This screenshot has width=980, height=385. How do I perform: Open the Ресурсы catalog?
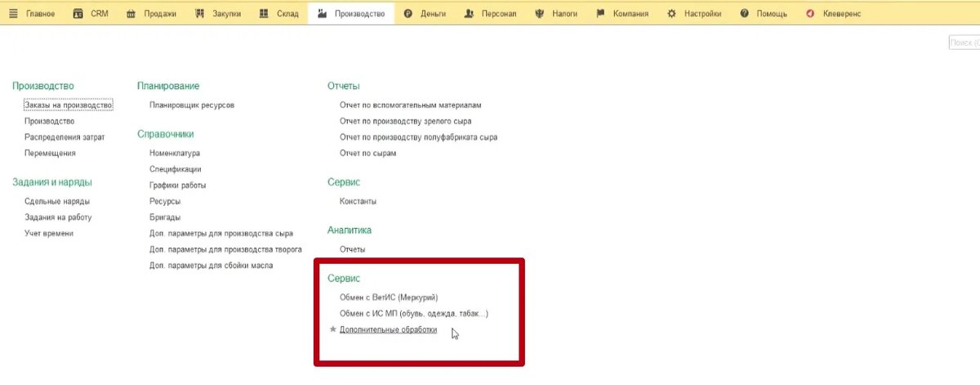tap(165, 201)
